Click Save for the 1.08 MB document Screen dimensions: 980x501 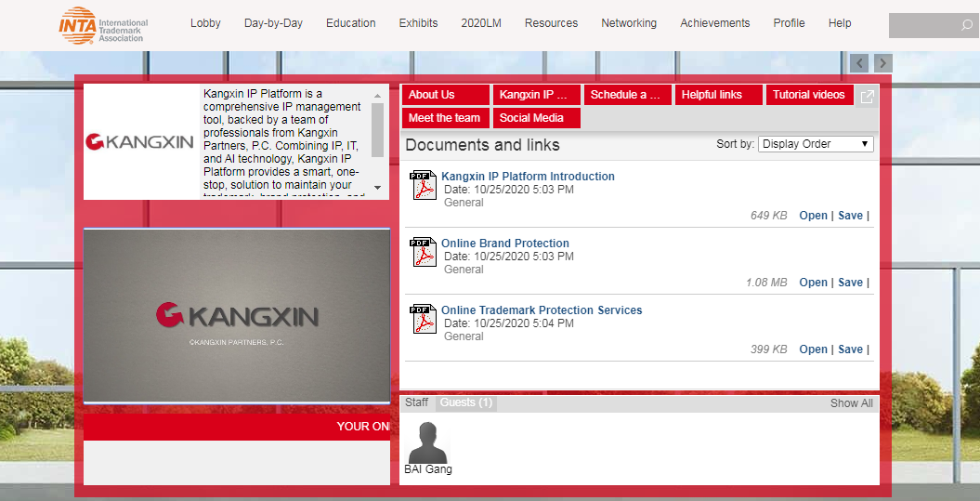pos(850,283)
